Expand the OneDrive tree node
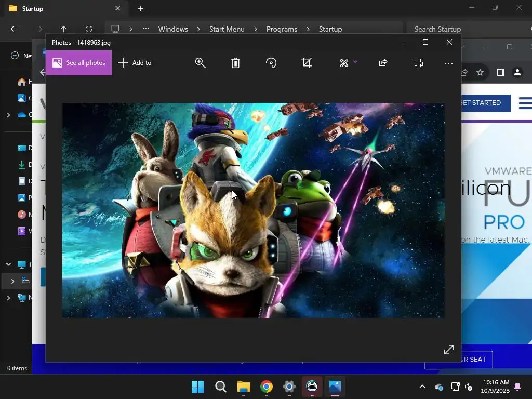 pyautogui.click(x=8, y=115)
